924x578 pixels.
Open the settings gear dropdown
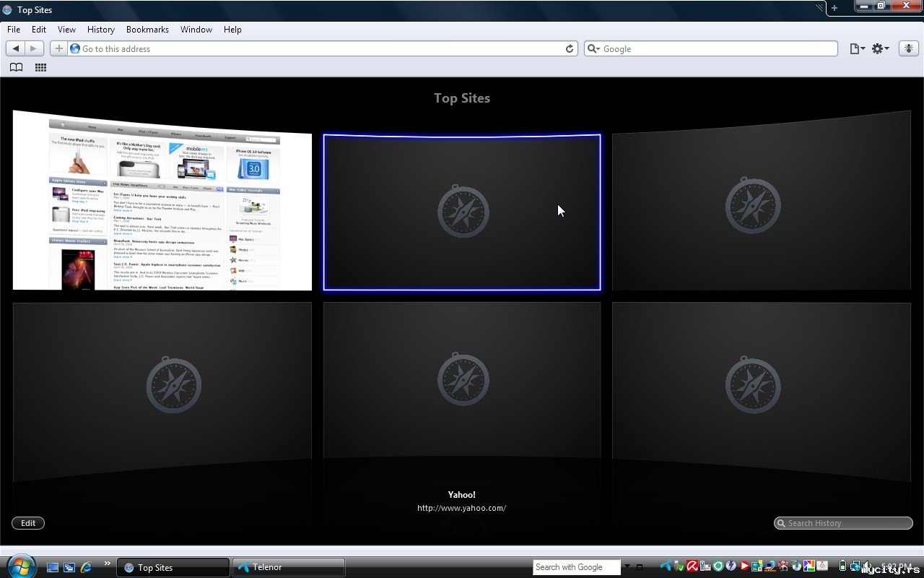(x=880, y=48)
